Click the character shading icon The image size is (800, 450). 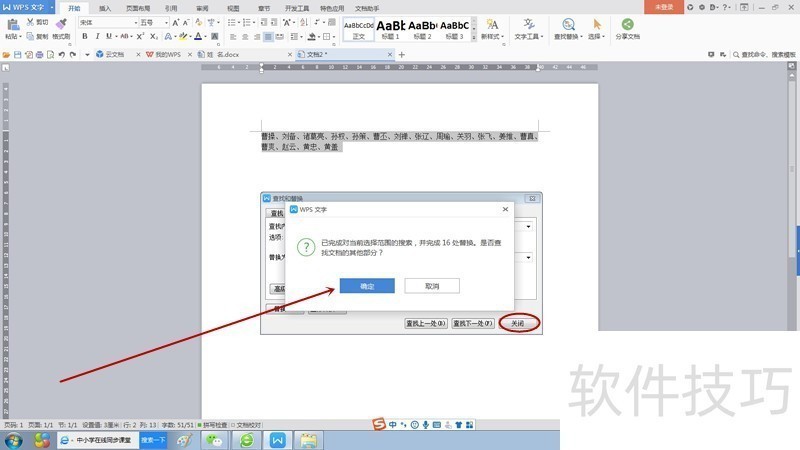pos(215,36)
